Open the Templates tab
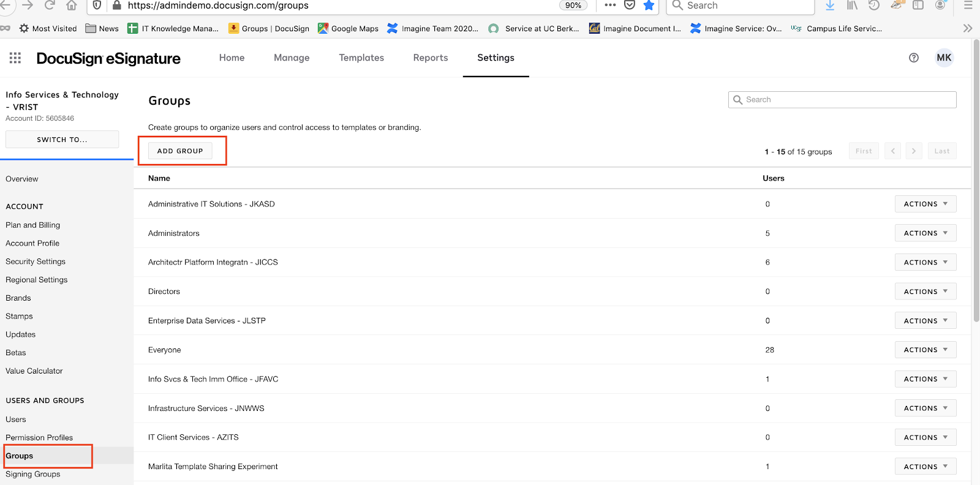 (361, 58)
